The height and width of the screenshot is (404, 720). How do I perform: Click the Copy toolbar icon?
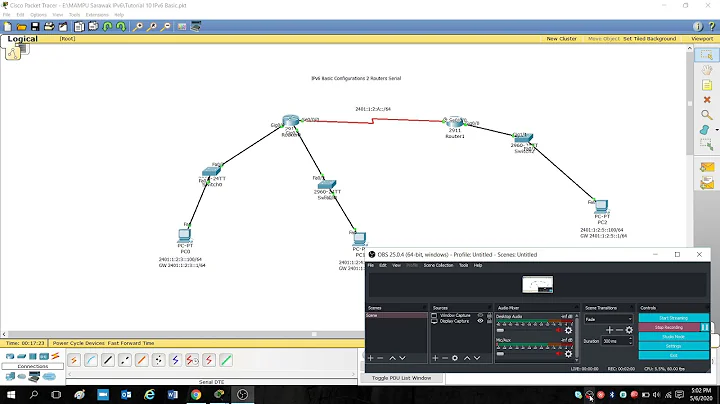pyautogui.click(x=79, y=27)
